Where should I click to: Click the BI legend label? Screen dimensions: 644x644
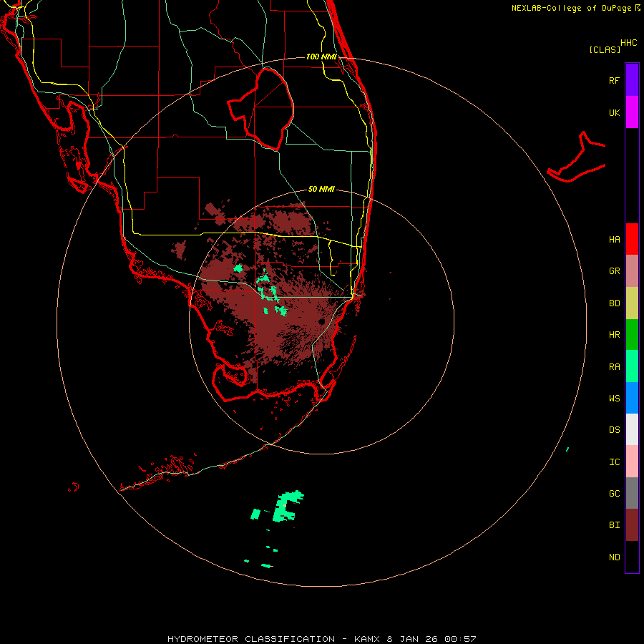click(614, 525)
